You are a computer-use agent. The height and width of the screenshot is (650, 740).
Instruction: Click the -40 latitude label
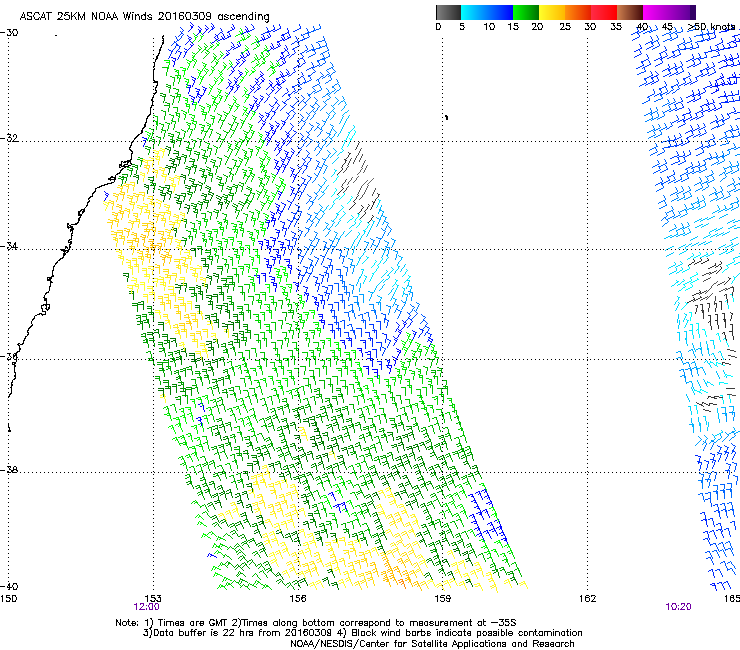[x=9, y=586]
